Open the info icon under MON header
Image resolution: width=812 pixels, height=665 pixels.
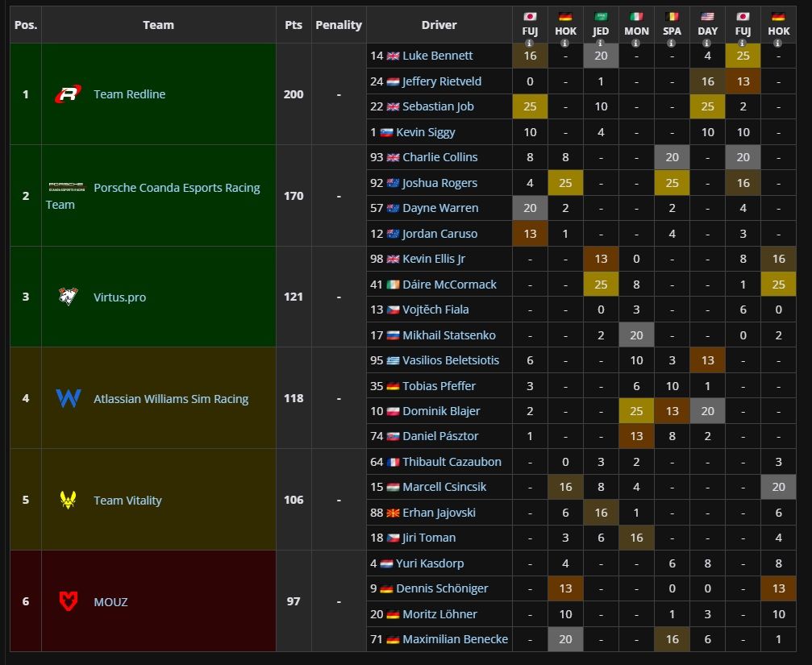pos(636,44)
